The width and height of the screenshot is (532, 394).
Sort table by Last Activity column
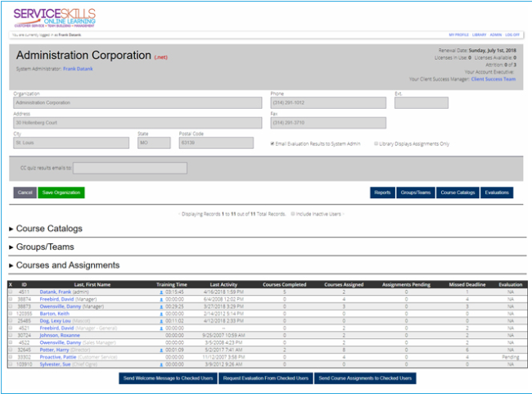(223, 284)
